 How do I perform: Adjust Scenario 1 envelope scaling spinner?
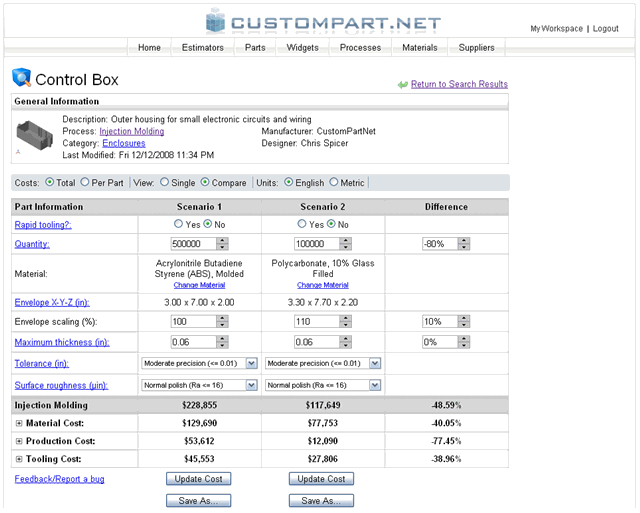click(x=222, y=322)
